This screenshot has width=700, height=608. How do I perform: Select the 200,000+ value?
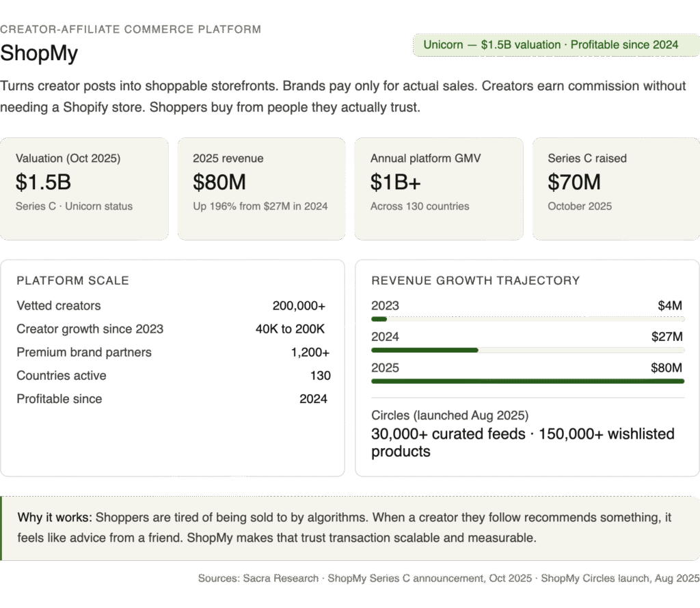(299, 305)
